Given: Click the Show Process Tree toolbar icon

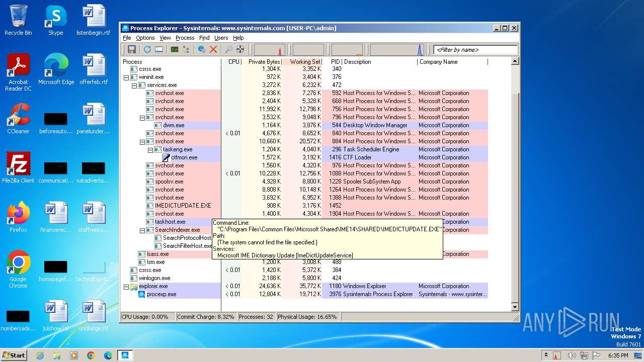Looking at the screenshot, I should click(x=186, y=49).
